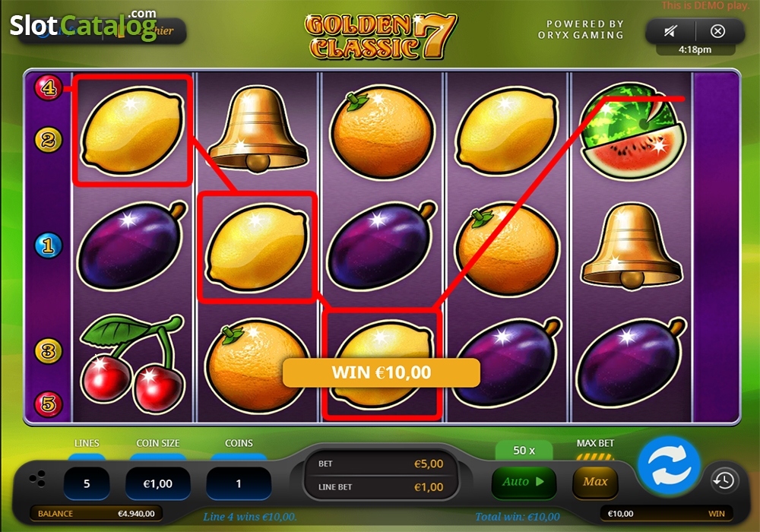Image resolution: width=760 pixels, height=532 pixels.
Task: Spin the reels with the blue button
Action: [x=669, y=464]
